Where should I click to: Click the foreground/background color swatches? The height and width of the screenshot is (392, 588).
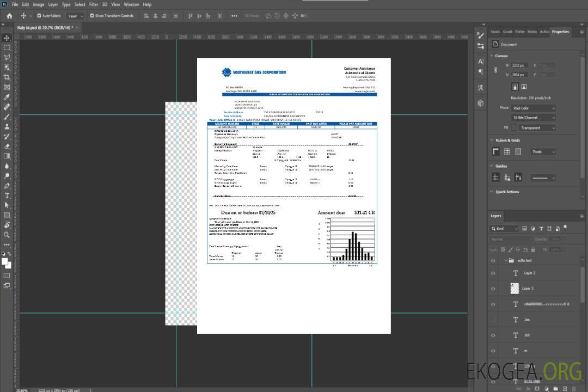pyautogui.click(x=7, y=263)
